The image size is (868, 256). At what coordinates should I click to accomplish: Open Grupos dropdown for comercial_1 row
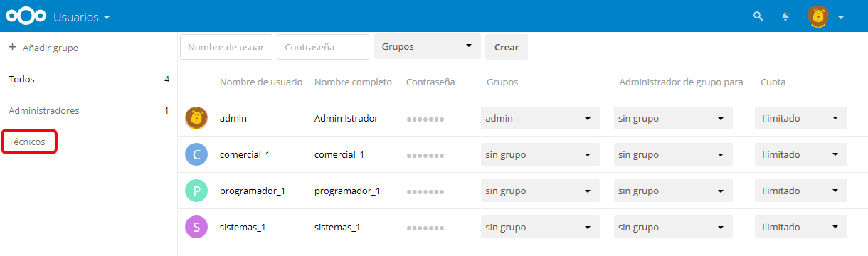point(540,154)
